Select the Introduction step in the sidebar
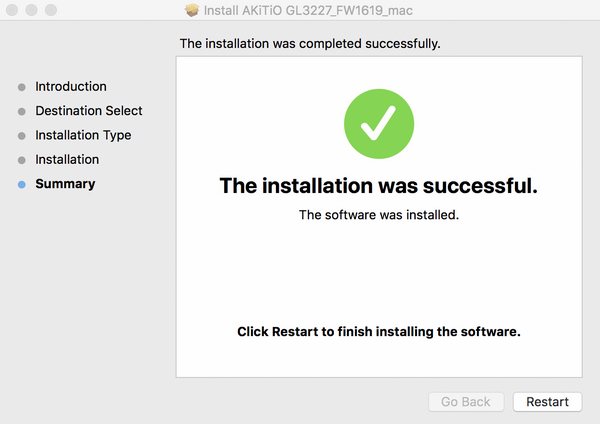The image size is (600, 424). coord(71,87)
